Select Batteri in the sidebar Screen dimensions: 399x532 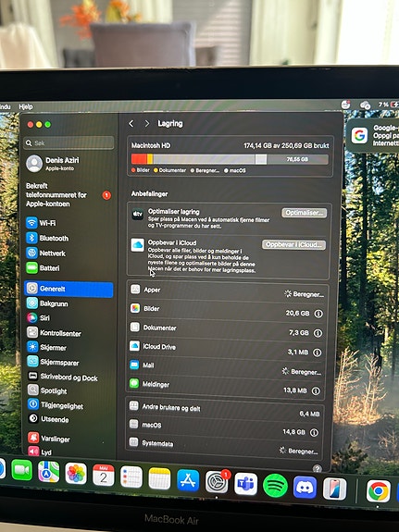tap(44, 268)
